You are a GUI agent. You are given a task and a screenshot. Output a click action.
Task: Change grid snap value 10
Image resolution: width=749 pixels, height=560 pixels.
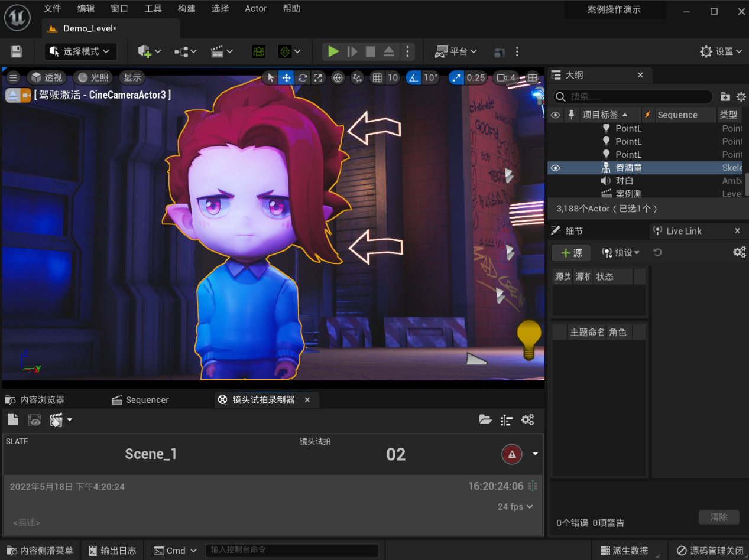tap(393, 77)
